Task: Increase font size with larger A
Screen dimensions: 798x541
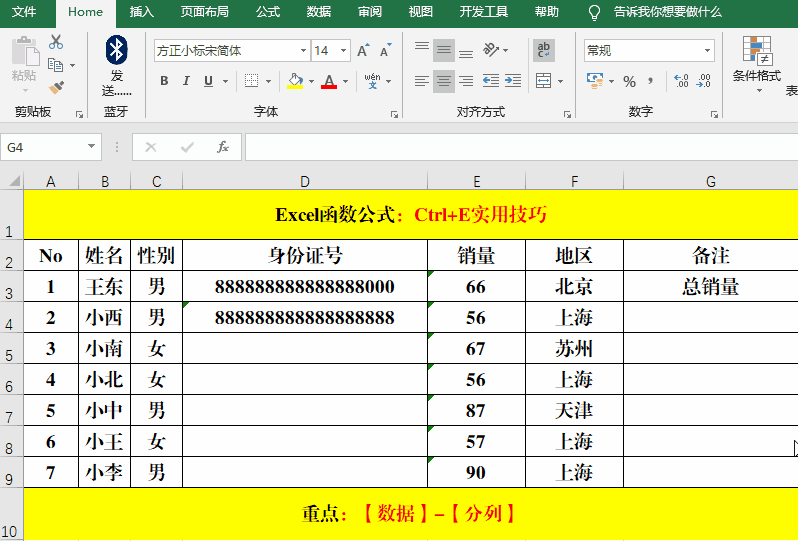Action: 362,50
